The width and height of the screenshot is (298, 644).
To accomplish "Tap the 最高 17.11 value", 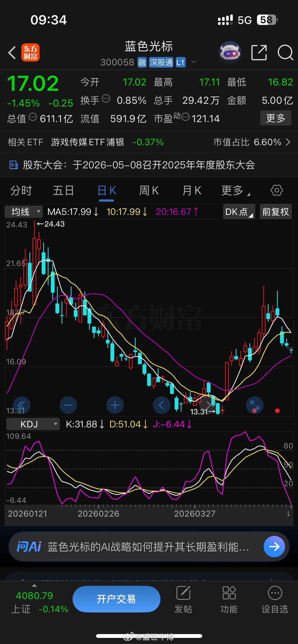I will pos(209,82).
